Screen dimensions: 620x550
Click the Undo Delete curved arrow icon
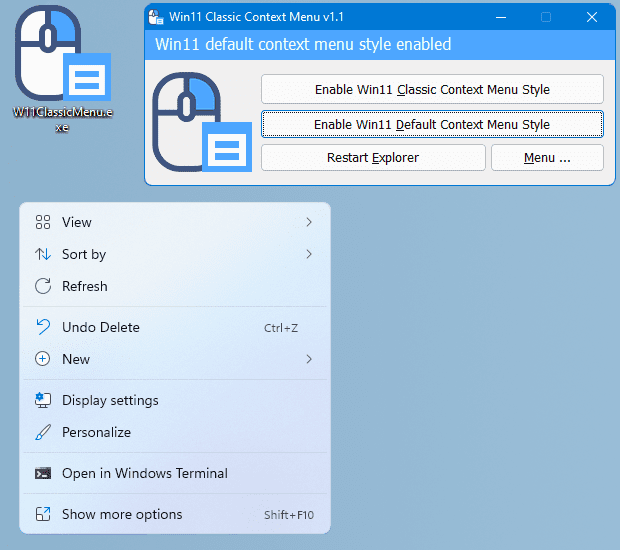tap(43, 327)
